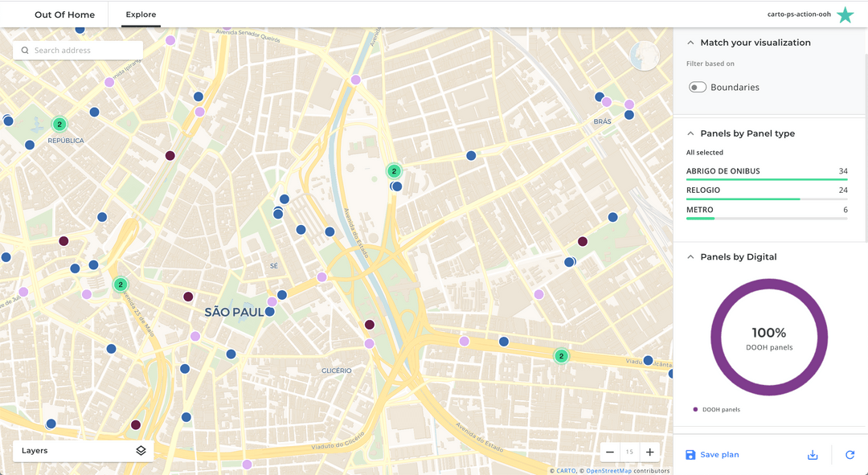
Task: Click the Save plan button
Action: (712, 455)
